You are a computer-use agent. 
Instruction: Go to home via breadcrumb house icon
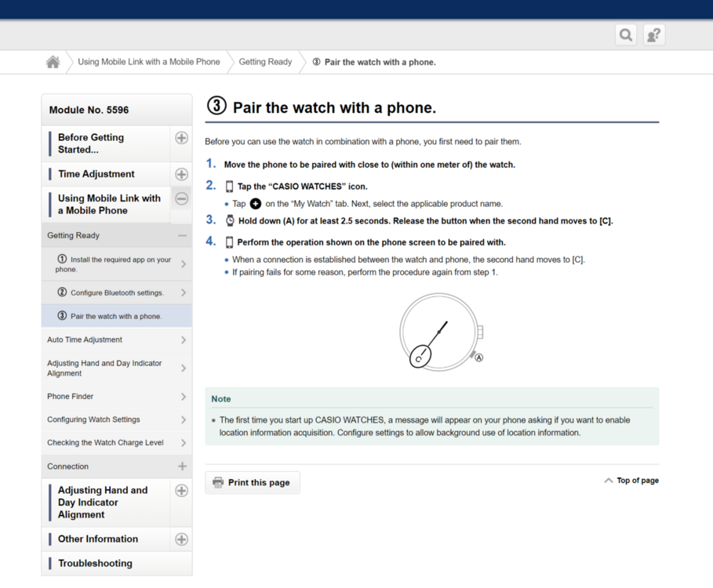click(53, 62)
